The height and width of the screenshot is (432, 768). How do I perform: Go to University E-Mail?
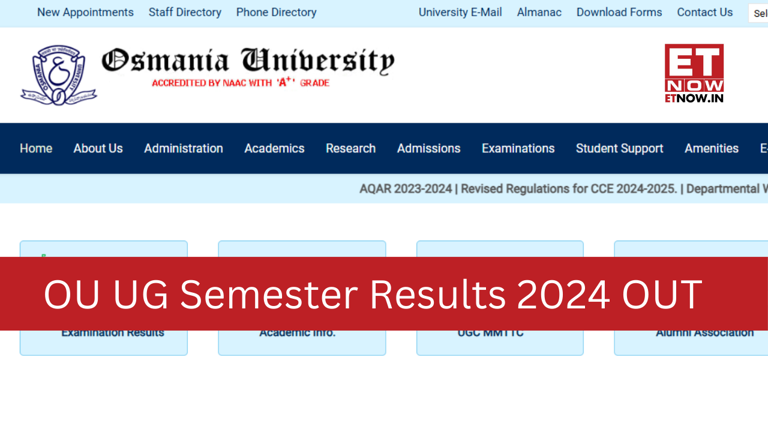(460, 12)
